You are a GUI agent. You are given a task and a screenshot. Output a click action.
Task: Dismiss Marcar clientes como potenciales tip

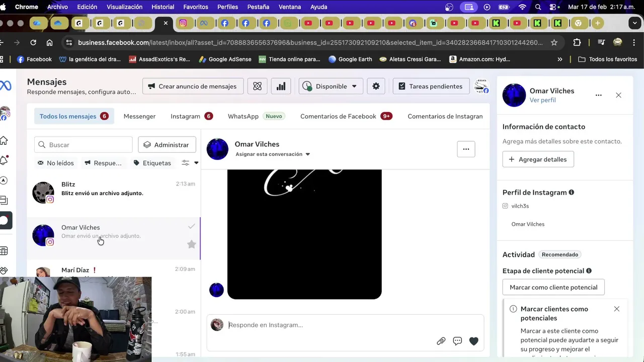pyautogui.click(x=616, y=309)
